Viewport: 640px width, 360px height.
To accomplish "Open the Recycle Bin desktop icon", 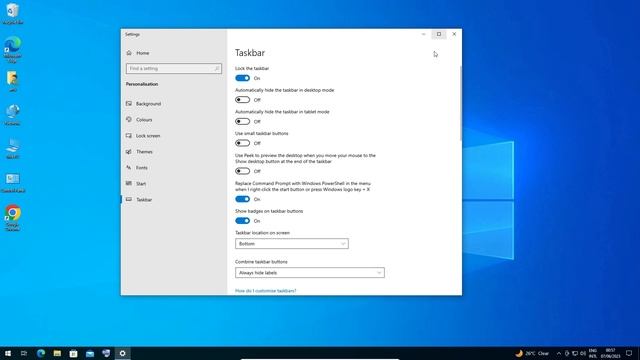I will pyautogui.click(x=12, y=13).
